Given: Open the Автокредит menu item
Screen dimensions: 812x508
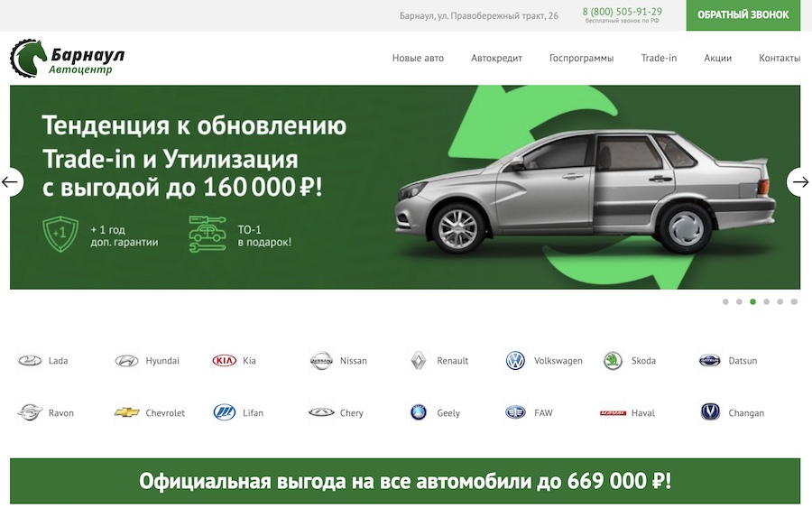Looking at the screenshot, I should point(496,58).
